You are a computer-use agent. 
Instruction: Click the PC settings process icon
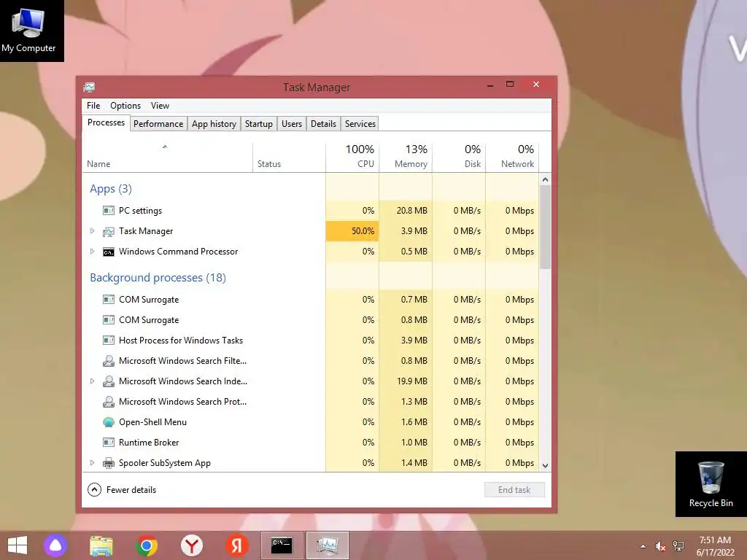[x=109, y=211]
